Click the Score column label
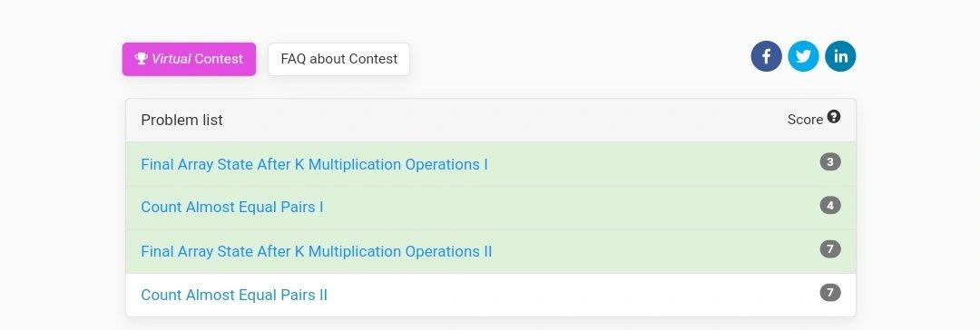This screenshot has width=980, height=330. [805, 120]
